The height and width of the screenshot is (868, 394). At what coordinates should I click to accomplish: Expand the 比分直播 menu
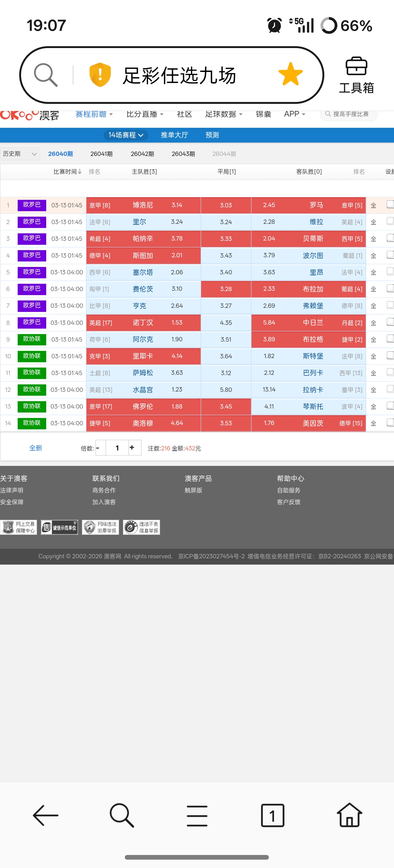(x=145, y=114)
